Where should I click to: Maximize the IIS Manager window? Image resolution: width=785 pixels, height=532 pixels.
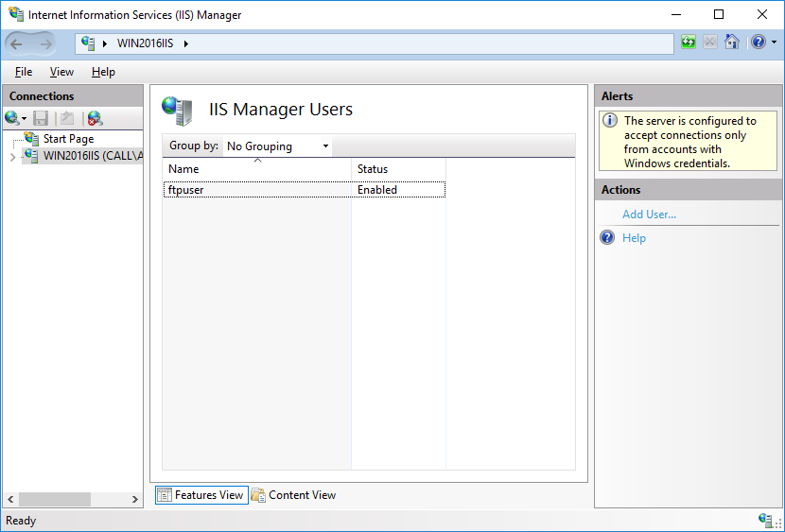tap(719, 14)
